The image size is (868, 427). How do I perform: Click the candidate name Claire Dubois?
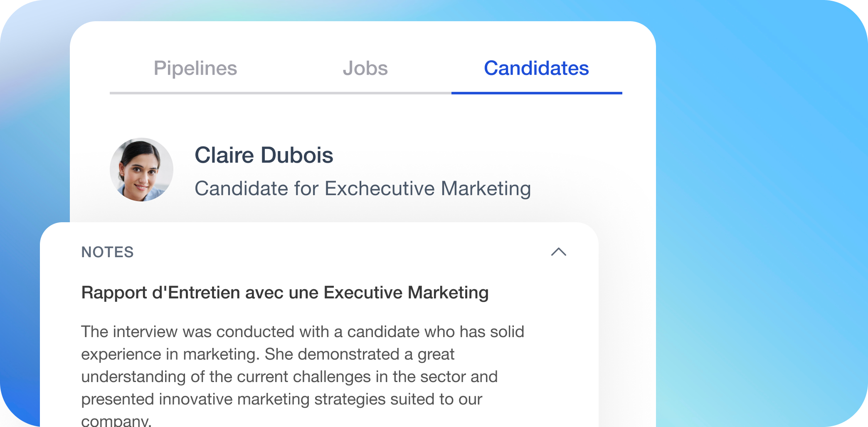pyautogui.click(x=264, y=155)
